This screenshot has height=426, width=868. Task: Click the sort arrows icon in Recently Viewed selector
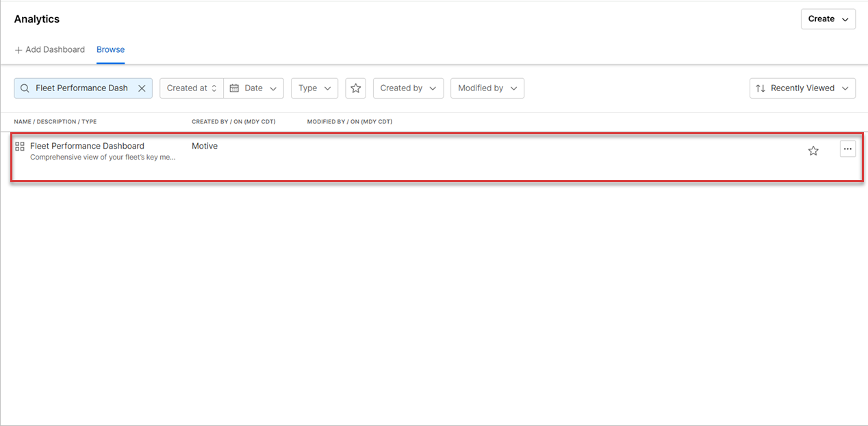pos(760,88)
